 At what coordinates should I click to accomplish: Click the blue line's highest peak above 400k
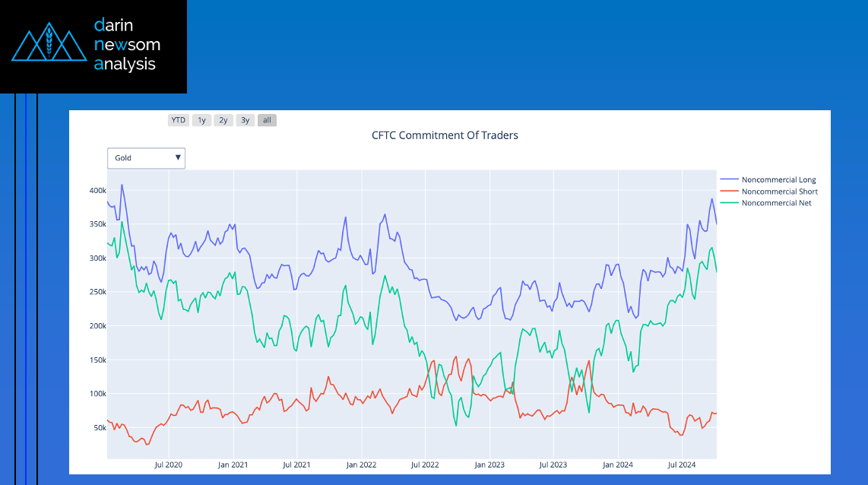tap(122, 185)
